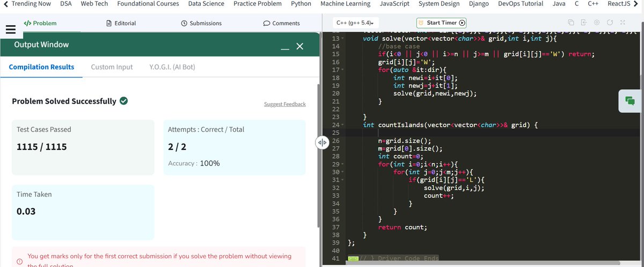Open the JavaScript nav item
The width and height of the screenshot is (644, 267).
[x=394, y=4]
